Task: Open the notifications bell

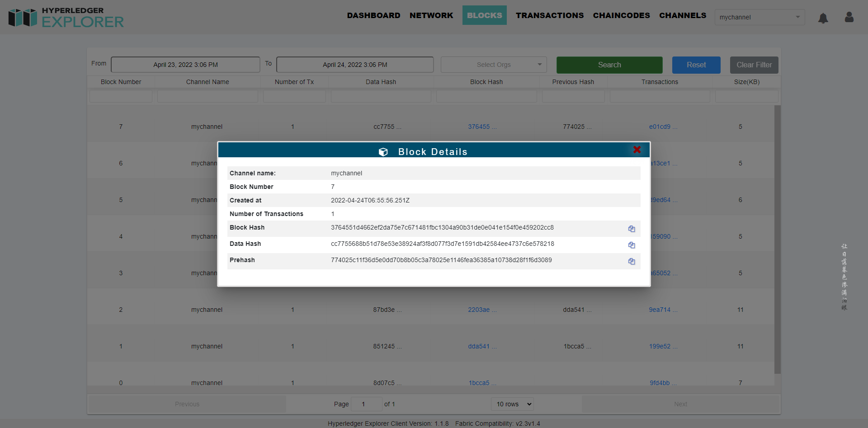Action: pos(823,18)
